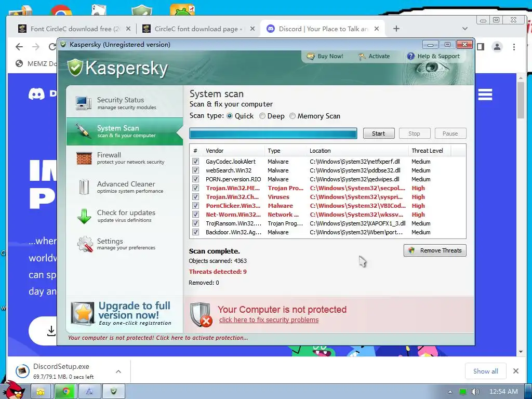The image size is (532, 399).
Task: Open the MEMZ bookmark in Chrome
Action: pos(36,63)
